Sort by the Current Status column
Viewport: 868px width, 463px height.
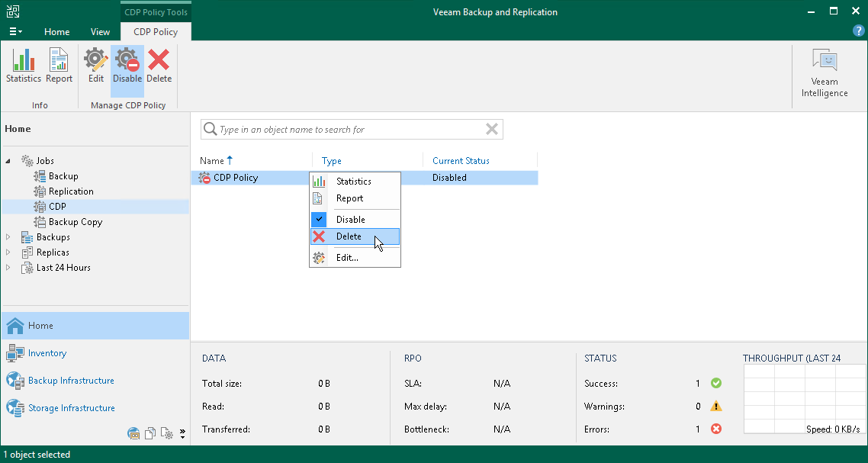click(x=461, y=161)
